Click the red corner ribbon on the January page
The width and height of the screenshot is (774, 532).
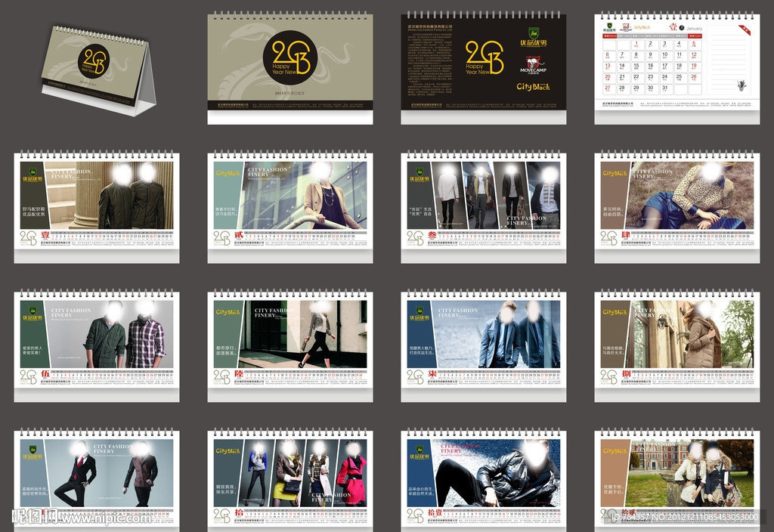745,30
